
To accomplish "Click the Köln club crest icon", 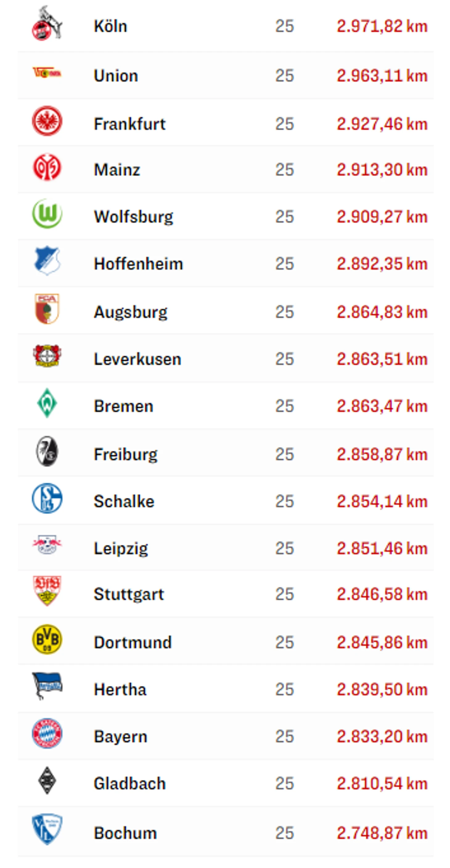I will (x=47, y=24).
